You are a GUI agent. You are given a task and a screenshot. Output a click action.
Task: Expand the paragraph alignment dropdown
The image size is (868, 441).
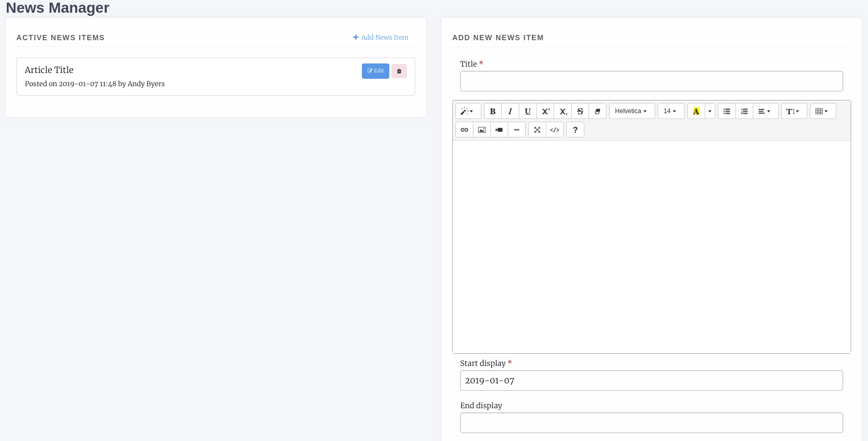765,111
